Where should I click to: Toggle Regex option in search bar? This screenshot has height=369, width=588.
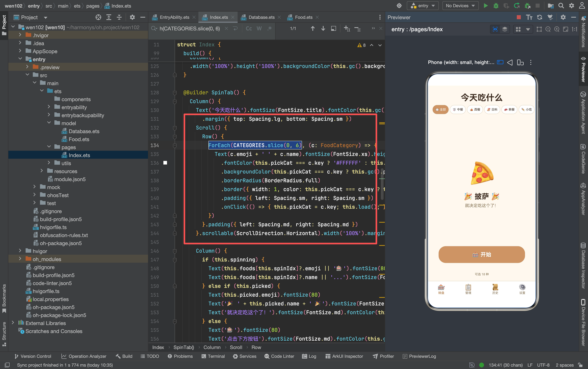click(x=269, y=29)
